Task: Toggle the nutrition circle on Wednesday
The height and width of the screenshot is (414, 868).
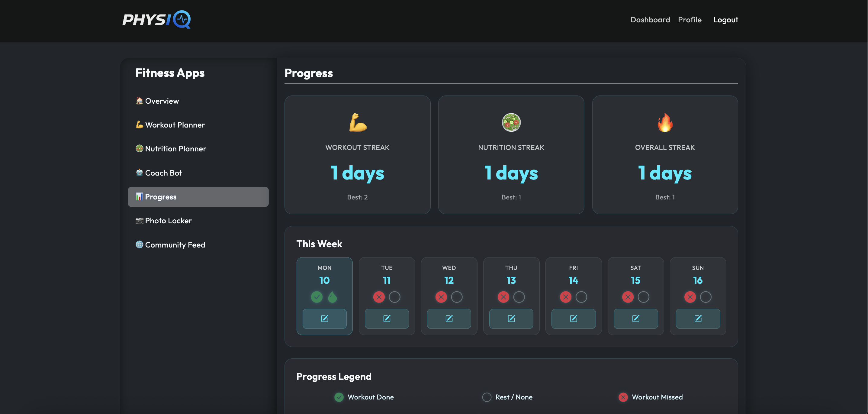Action: pos(457,297)
